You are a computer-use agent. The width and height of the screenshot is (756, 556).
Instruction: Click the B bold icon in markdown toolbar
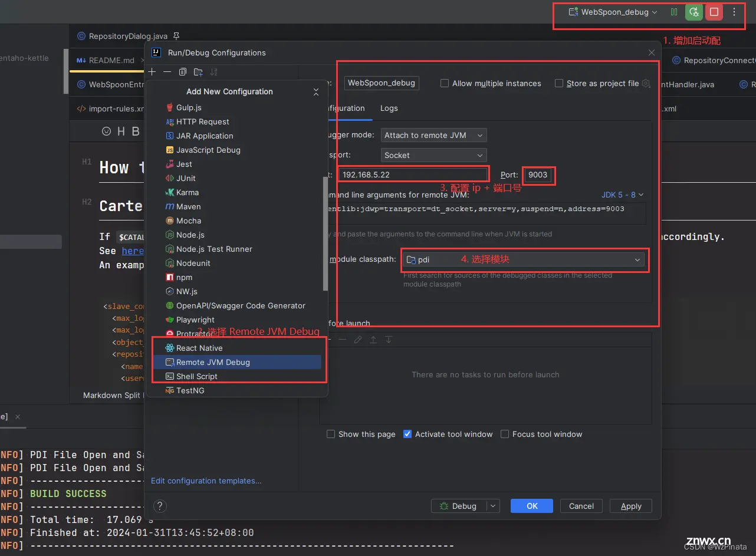(136, 131)
